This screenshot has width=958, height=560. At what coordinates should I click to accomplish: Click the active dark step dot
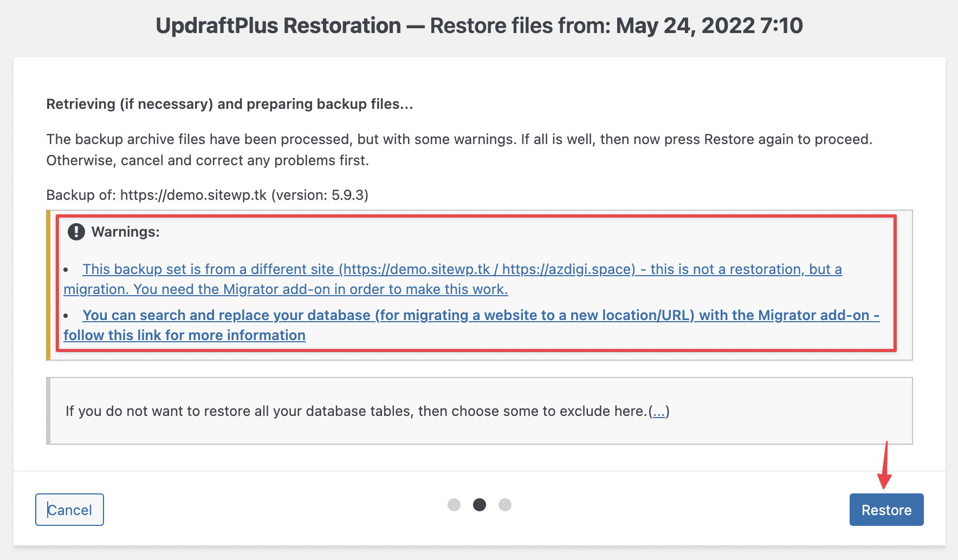tap(480, 505)
